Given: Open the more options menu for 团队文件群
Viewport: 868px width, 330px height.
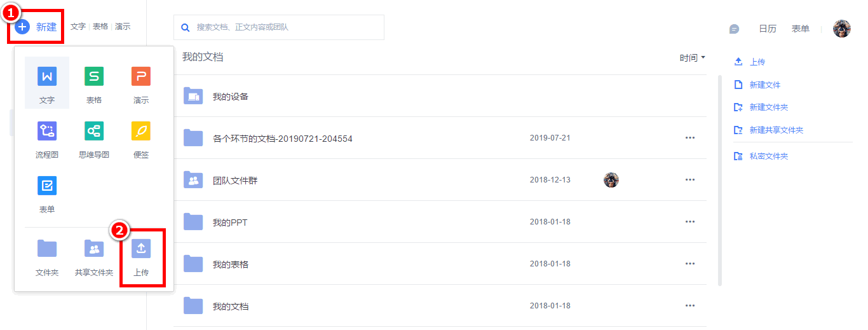Looking at the screenshot, I should 690,180.
